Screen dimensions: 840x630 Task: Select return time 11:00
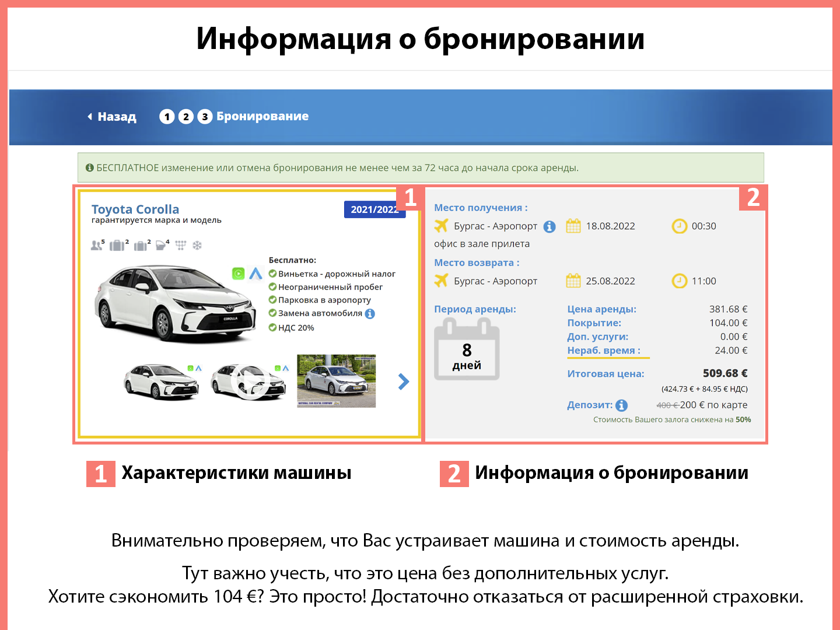pyautogui.click(x=704, y=281)
